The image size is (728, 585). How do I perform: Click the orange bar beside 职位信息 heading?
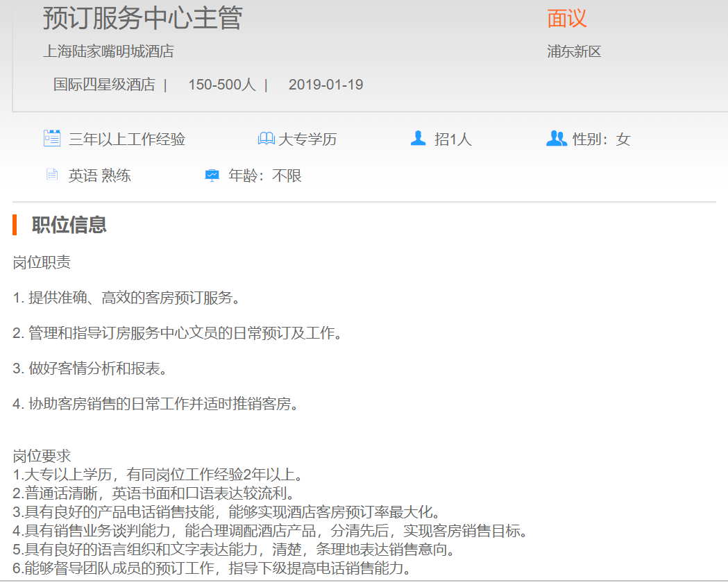[15, 225]
